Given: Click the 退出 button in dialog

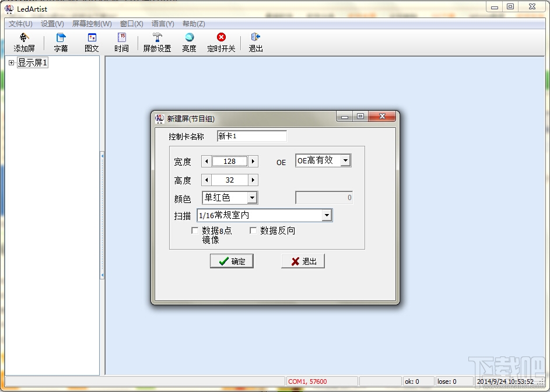Looking at the screenshot, I should point(303,261).
